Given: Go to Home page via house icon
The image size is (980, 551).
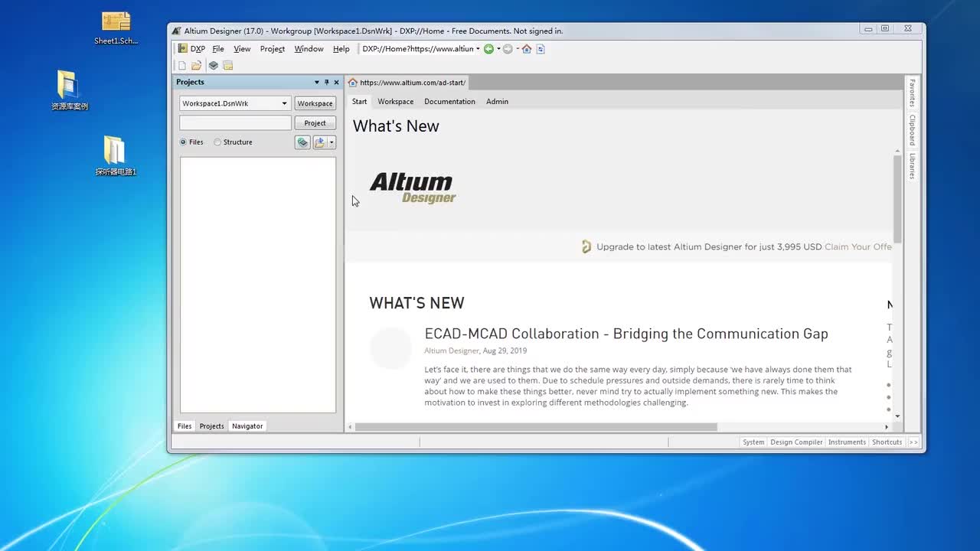Looking at the screenshot, I should [x=527, y=49].
